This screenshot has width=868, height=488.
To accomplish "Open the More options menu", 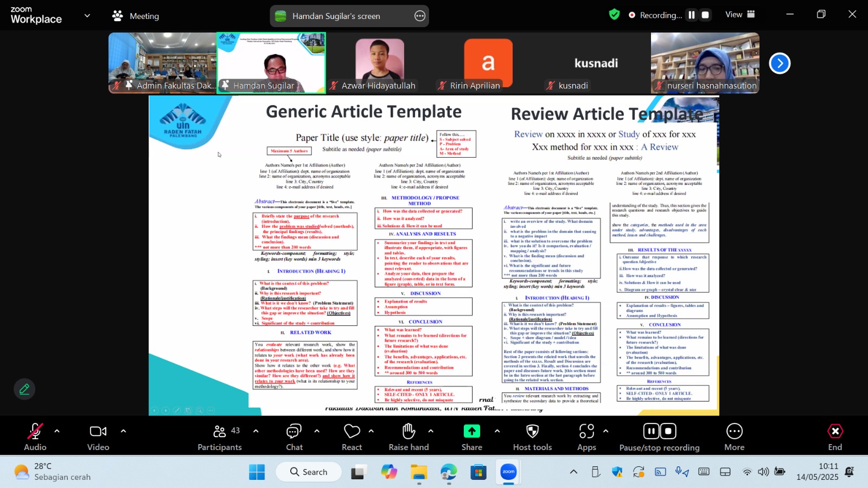I will pos(735,436).
